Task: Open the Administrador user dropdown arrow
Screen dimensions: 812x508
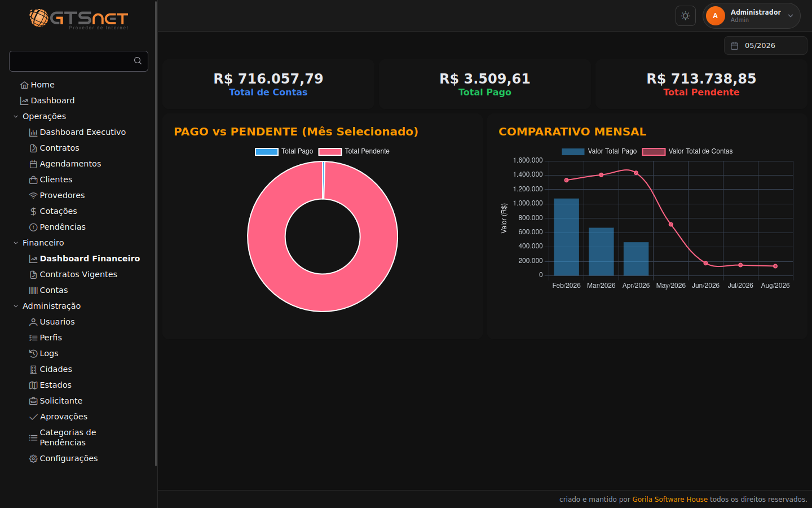Action: coord(791,16)
